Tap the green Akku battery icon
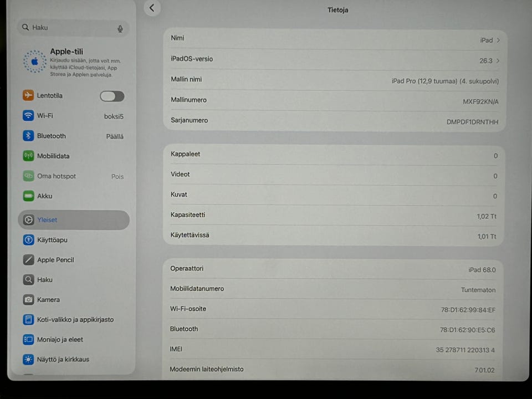Image resolution: width=532 pixels, height=399 pixels. (28, 196)
